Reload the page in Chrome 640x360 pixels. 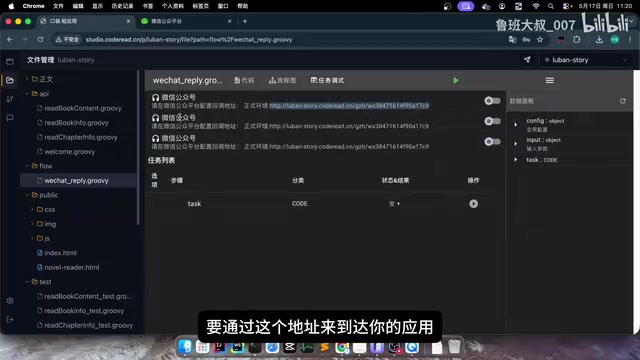[40, 40]
